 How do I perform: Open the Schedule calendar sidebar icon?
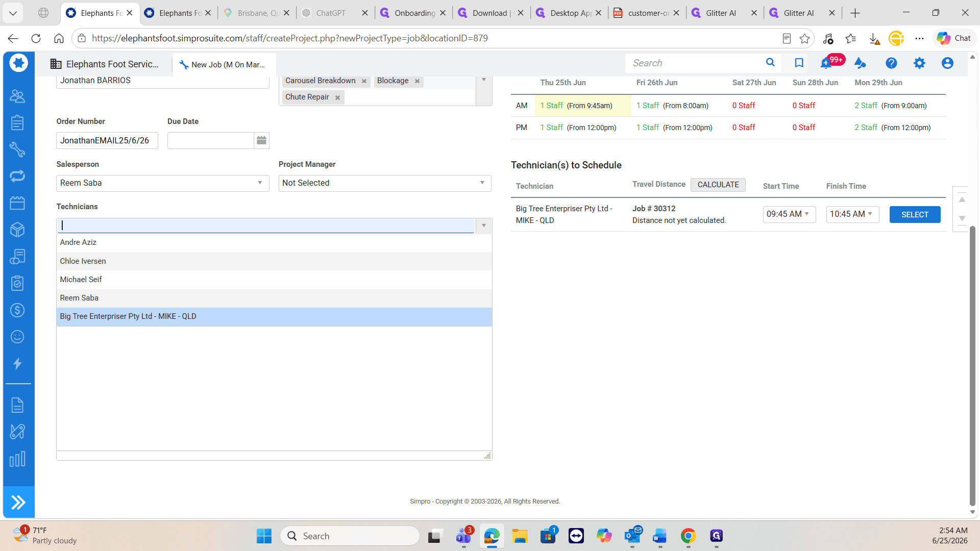pos(17,203)
